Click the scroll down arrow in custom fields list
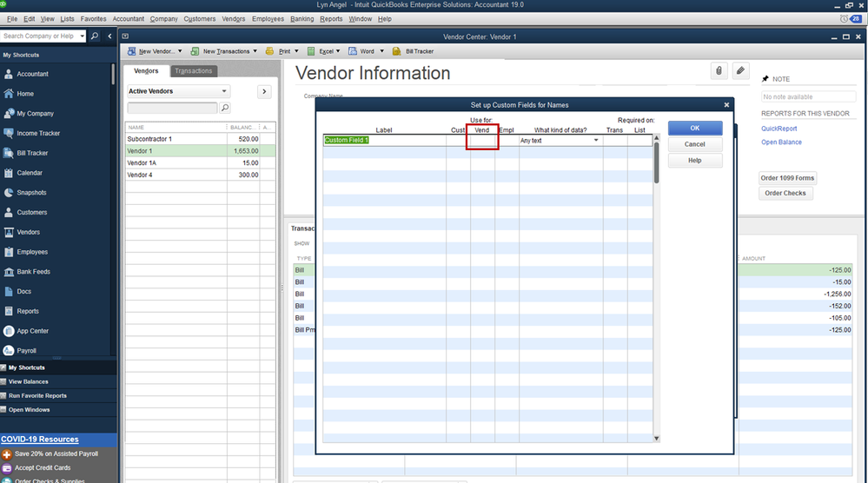The image size is (868, 483). pyautogui.click(x=657, y=438)
